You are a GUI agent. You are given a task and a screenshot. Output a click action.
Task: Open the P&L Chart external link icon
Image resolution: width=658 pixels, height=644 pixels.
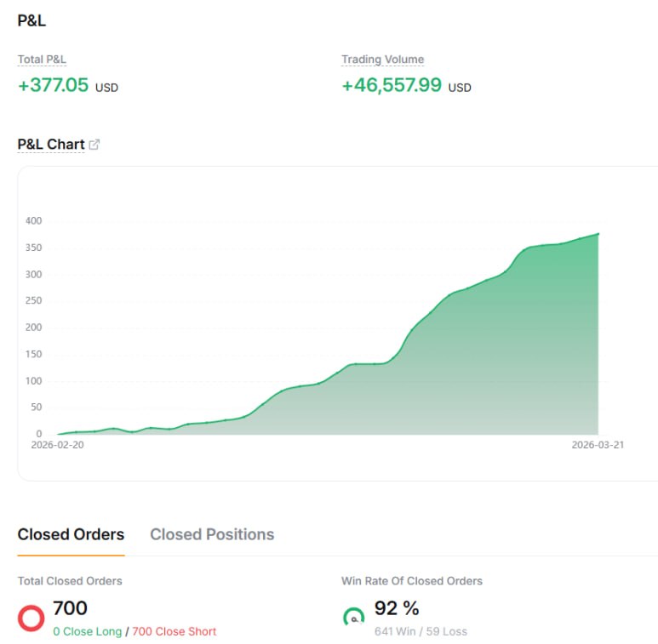[x=94, y=145]
